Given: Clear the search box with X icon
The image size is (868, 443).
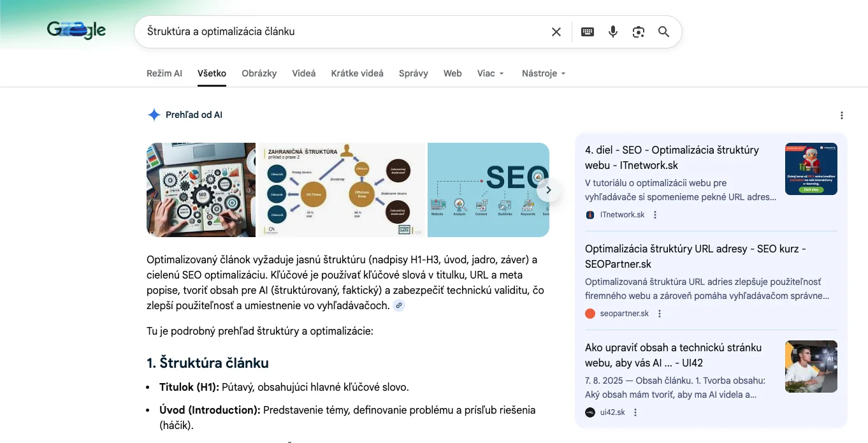Looking at the screenshot, I should pyautogui.click(x=556, y=32).
